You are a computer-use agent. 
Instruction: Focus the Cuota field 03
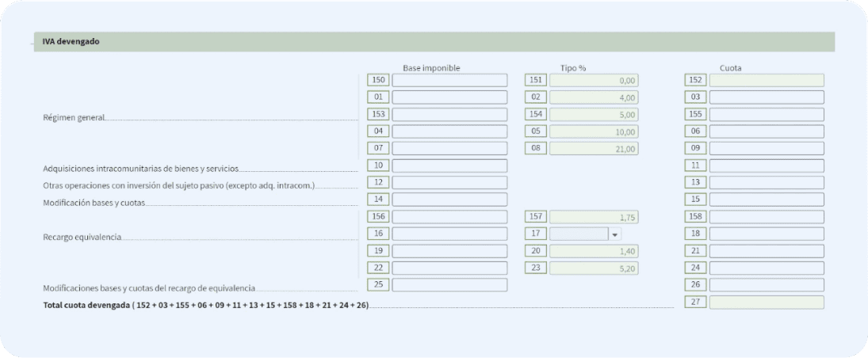tap(767, 97)
